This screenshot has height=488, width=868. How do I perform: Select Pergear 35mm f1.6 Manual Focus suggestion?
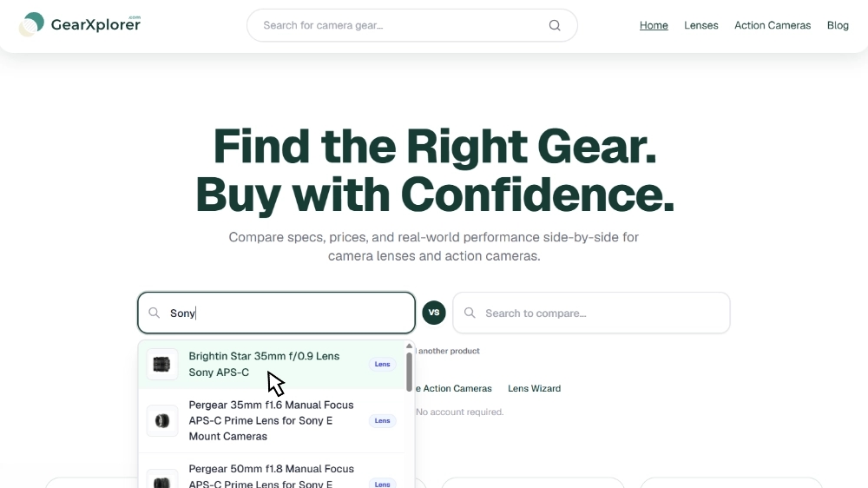point(272,421)
